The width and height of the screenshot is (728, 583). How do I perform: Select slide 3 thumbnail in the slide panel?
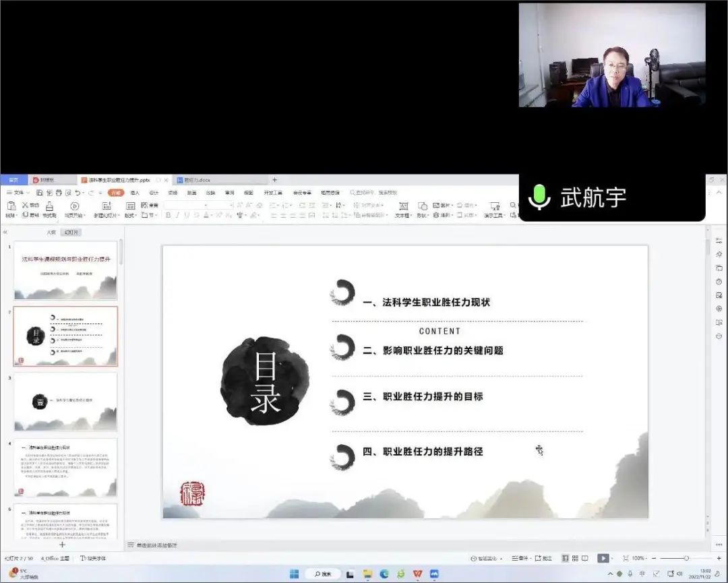pyautogui.click(x=65, y=402)
